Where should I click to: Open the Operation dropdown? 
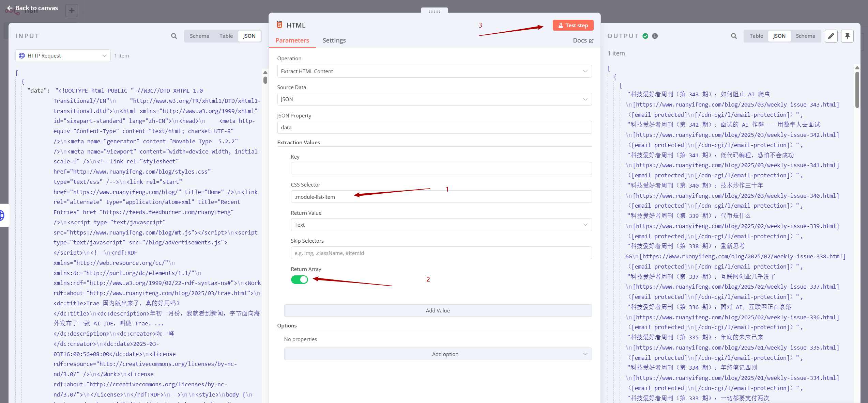(x=434, y=71)
